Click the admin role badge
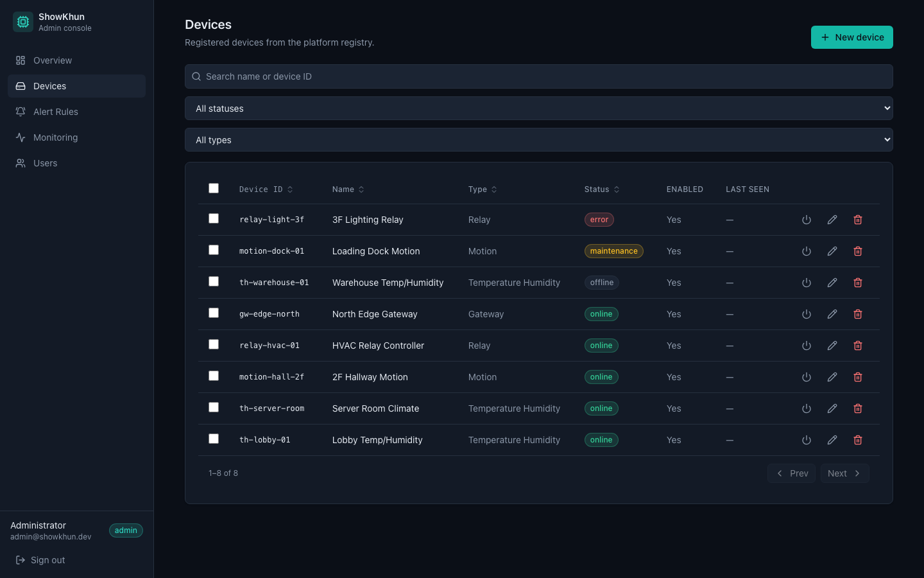This screenshot has width=924, height=578. tap(126, 530)
